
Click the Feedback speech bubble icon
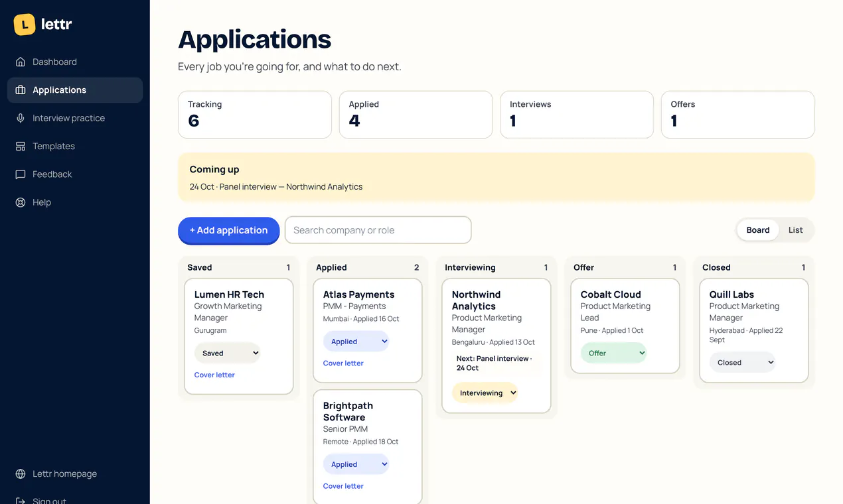pyautogui.click(x=21, y=174)
